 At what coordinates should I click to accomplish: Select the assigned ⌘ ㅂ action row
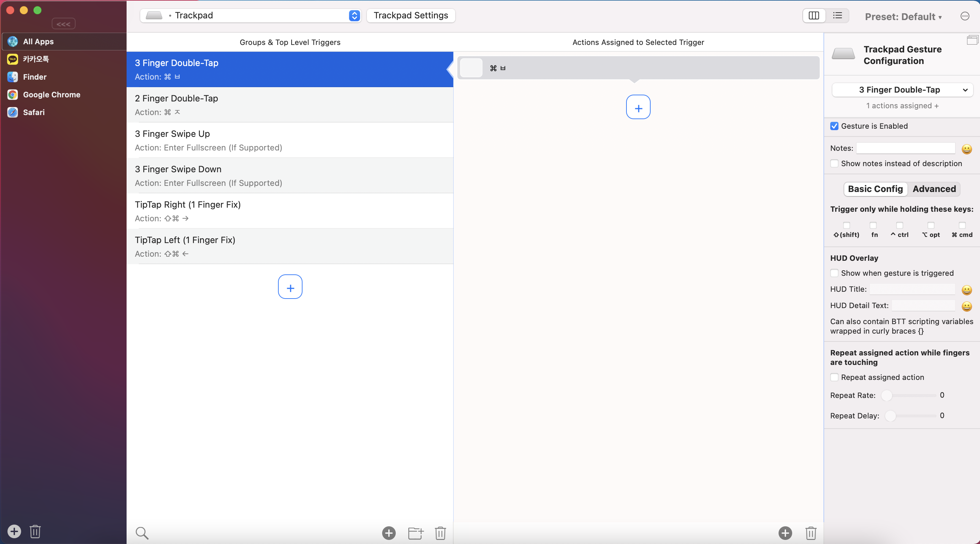click(638, 68)
